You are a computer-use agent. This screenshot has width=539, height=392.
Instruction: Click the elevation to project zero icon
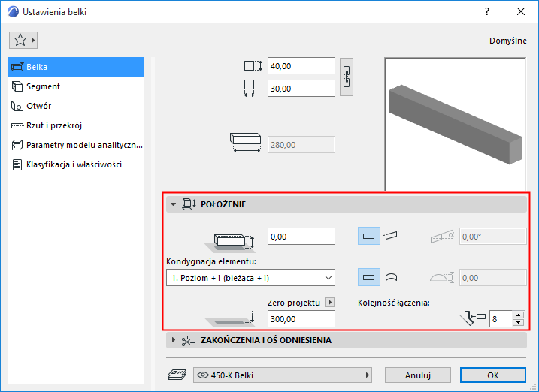230,319
